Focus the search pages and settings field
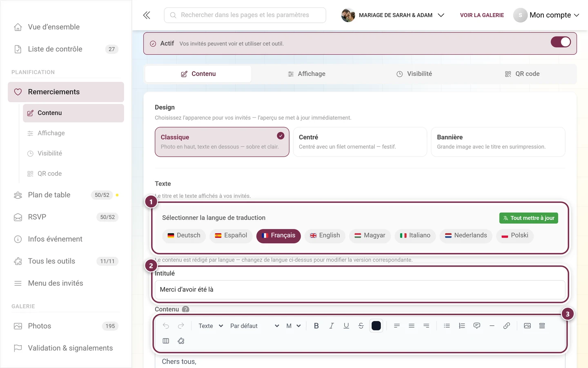Screen dimensions: 588x368 (245, 15)
